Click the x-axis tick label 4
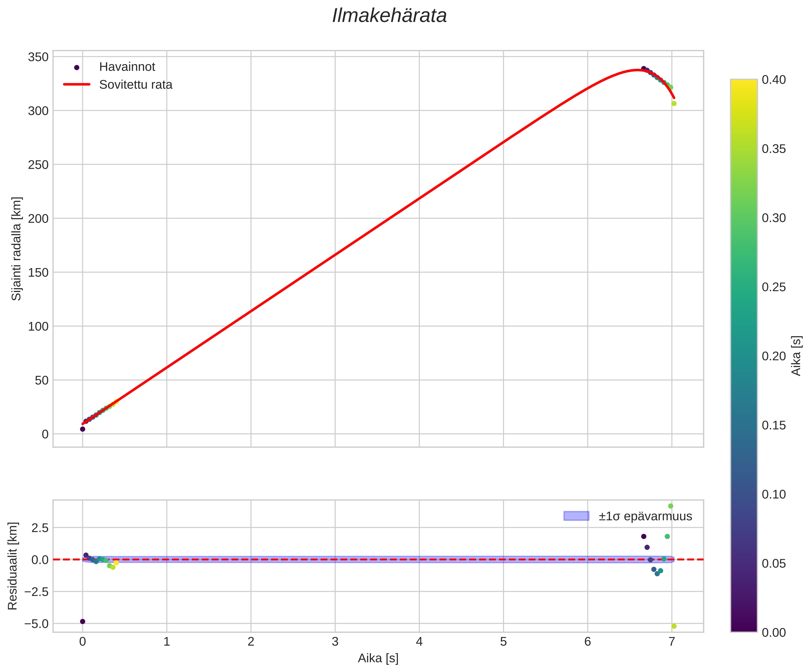This screenshot has width=810, height=672. (419, 641)
